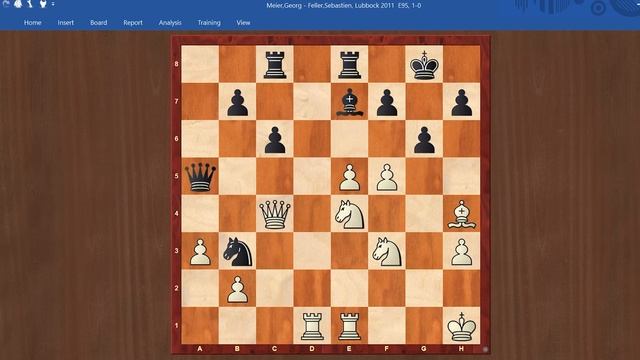
Task: Select the black pawn on h7
Action: pyautogui.click(x=462, y=103)
